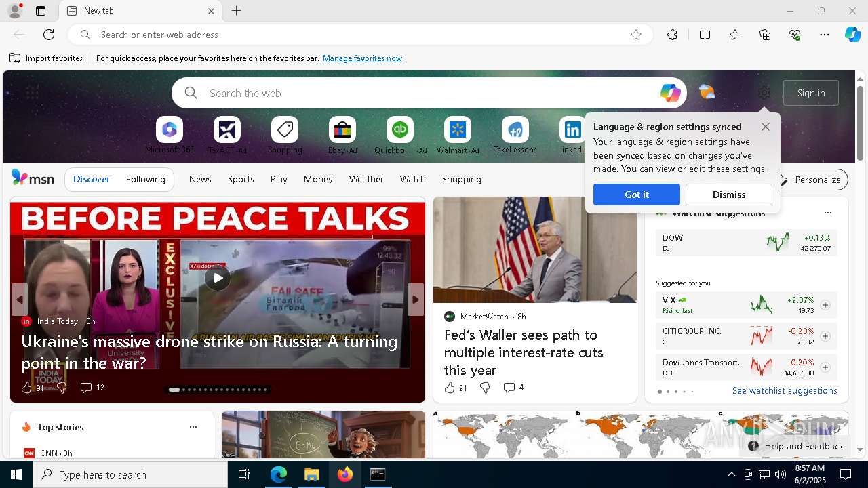Viewport: 868px width, 488px height.
Task: Open comments on Fed's Waller article
Action: point(513,388)
